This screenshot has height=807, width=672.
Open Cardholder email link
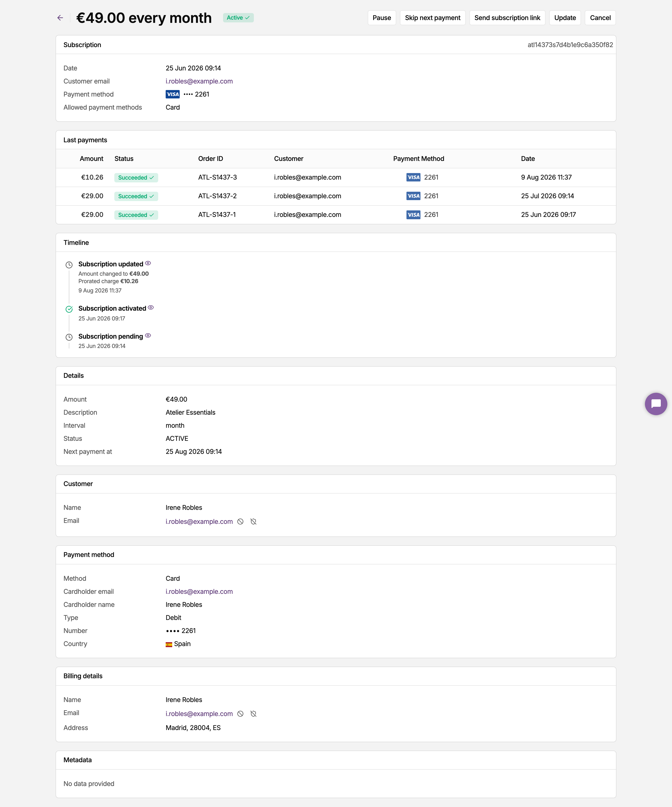point(199,591)
